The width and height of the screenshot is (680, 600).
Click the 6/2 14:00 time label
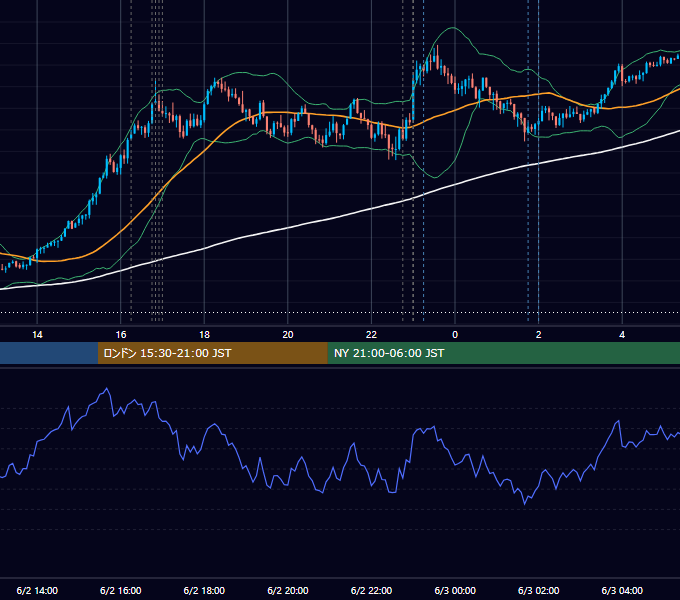37,590
